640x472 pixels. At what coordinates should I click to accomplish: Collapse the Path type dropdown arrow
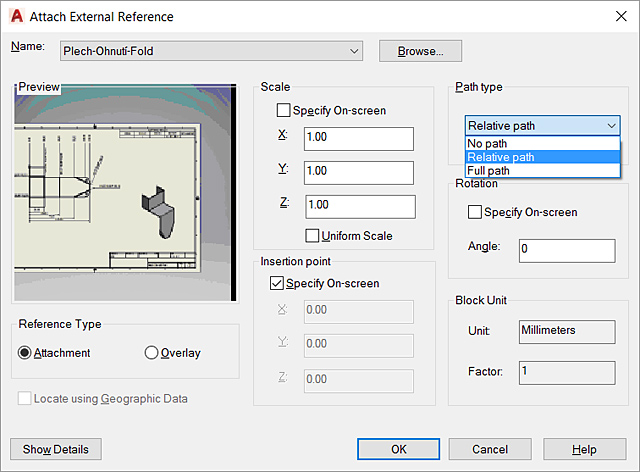tap(611, 126)
